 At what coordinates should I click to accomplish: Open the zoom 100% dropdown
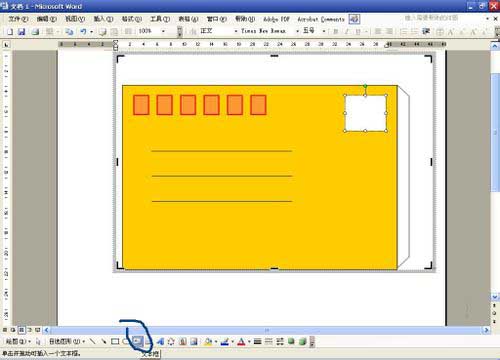pos(163,31)
